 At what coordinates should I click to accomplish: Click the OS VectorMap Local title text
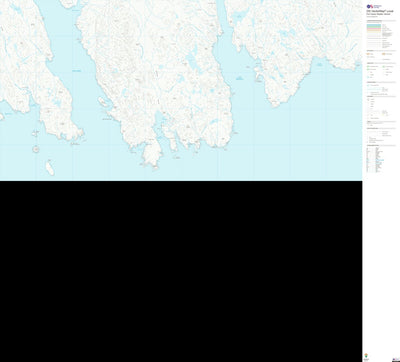tap(380, 11)
